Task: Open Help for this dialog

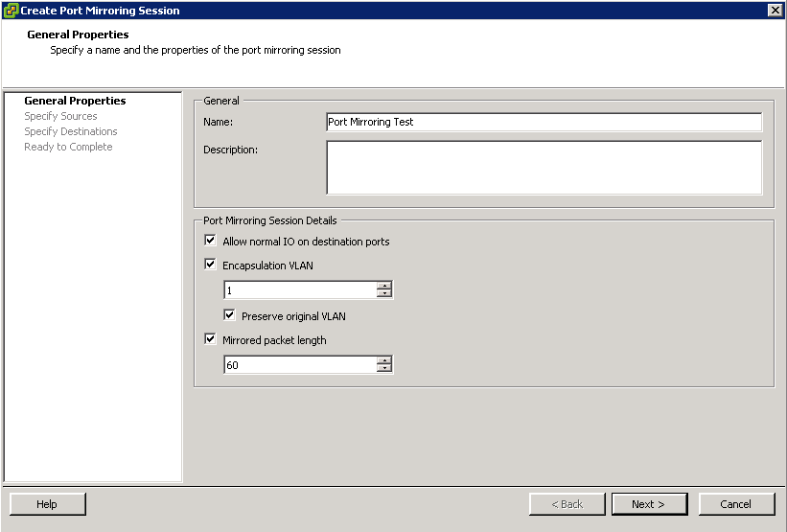Action: tap(48, 504)
